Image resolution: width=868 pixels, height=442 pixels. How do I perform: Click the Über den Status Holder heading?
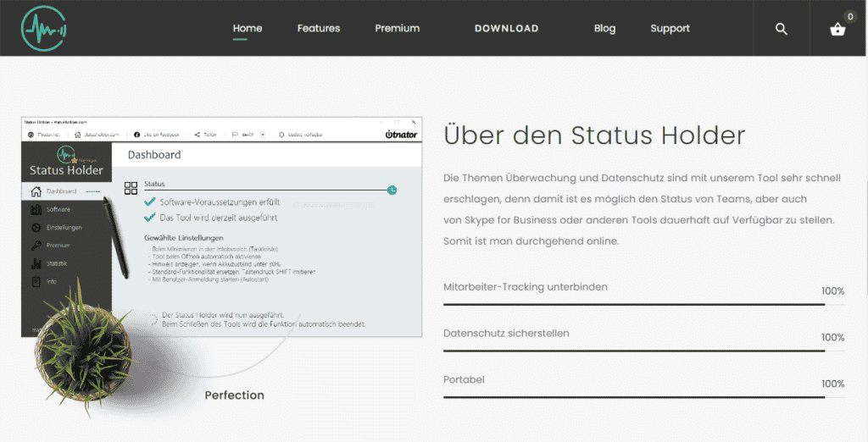coord(594,135)
